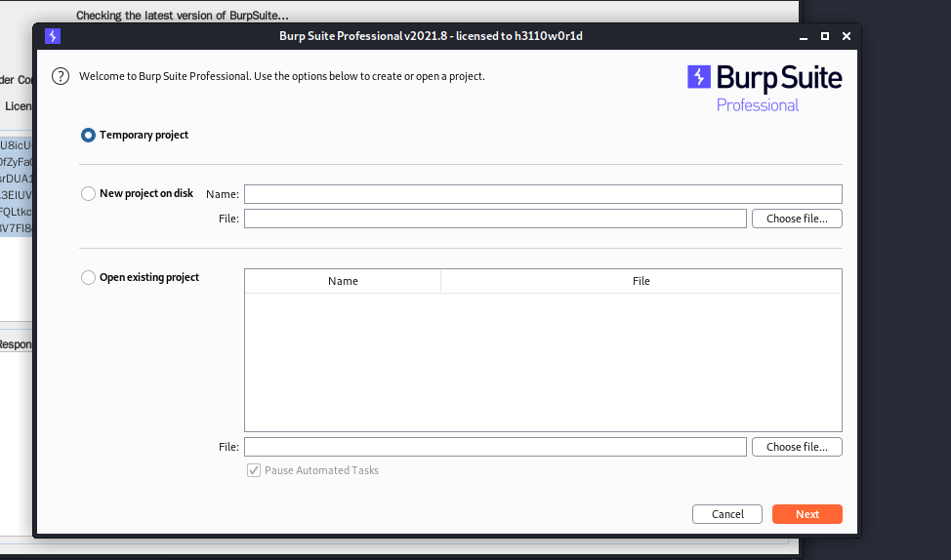The image size is (951, 560).
Task: Focus the new project File field
Action: [495, 219]
